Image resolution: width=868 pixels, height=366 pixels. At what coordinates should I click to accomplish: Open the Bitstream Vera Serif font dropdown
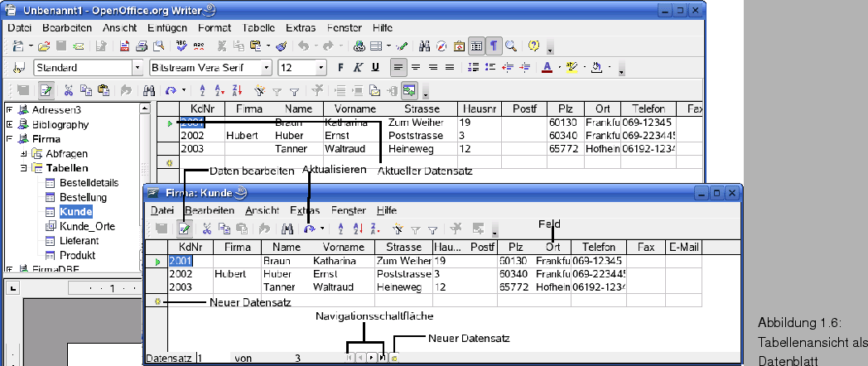(x=267, y=68)
